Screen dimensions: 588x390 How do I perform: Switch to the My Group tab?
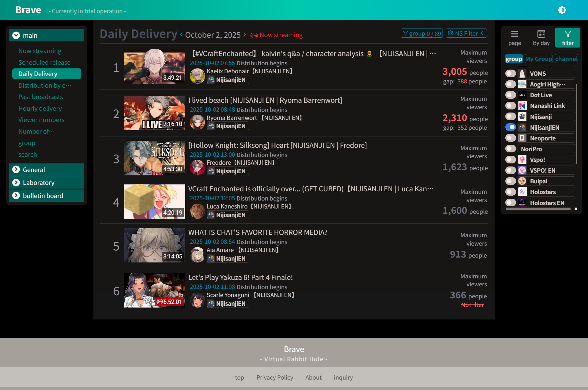point(538,59)
